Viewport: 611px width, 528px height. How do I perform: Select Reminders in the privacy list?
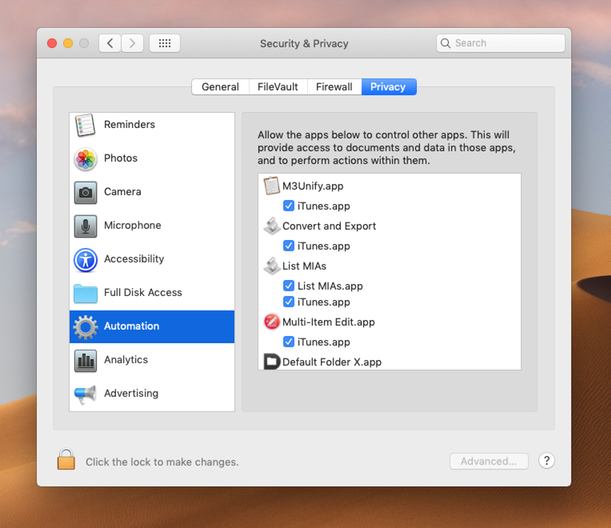152,125
